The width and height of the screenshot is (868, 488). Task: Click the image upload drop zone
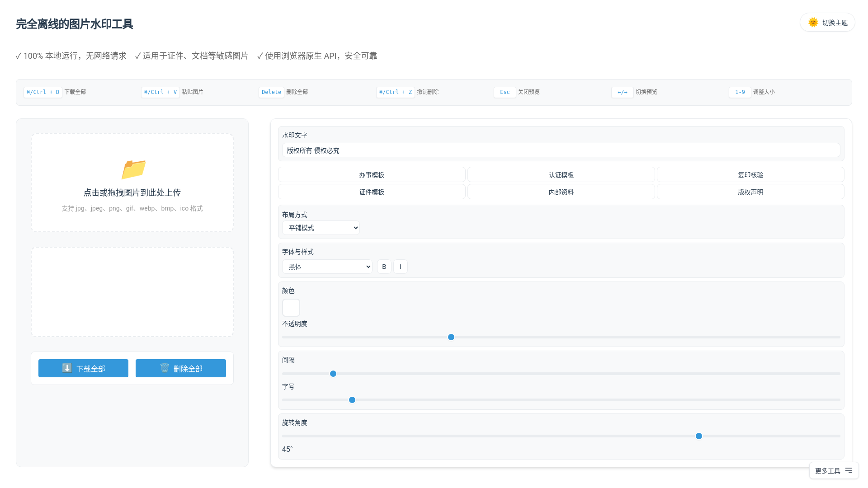pos(132,183)
